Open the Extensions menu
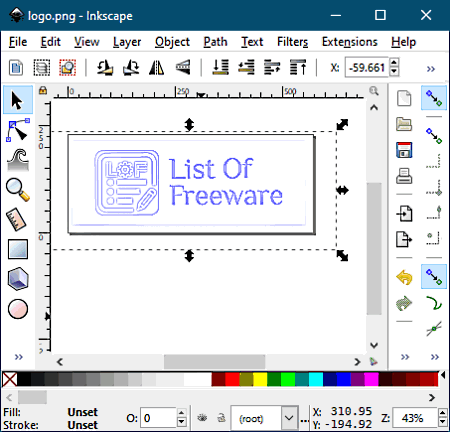Viewport: 450px width, 432px height. [x=349, y=42]
